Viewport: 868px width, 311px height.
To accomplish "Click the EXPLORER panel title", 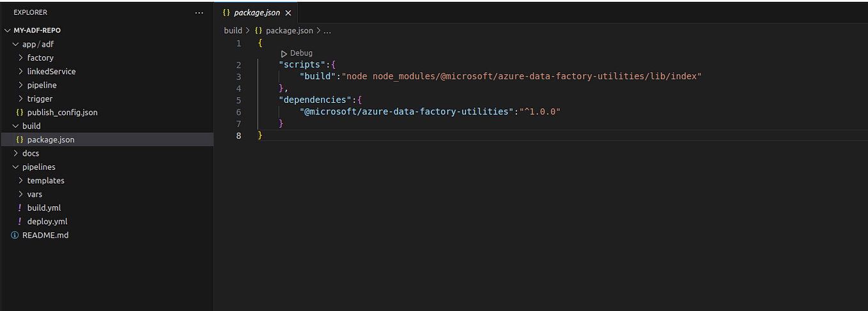I will click(x=30, y=13).
